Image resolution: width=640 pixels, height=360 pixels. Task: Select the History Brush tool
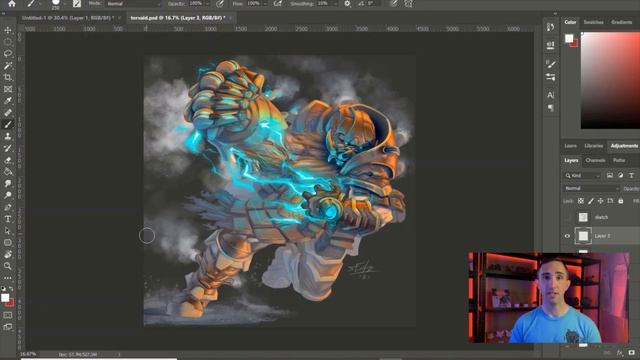tap(8, 148)
